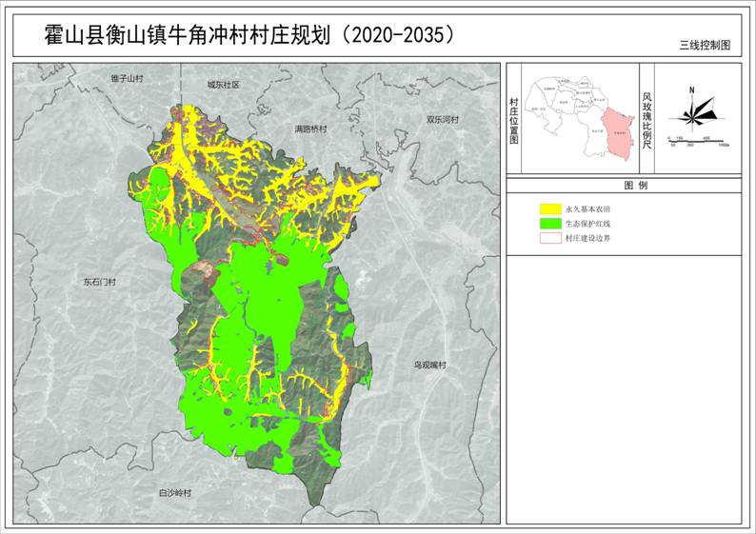756x534 pixels.
Task: Click the yellow 永久基本农田 legend swatch
Action: (x=549, y=208)
